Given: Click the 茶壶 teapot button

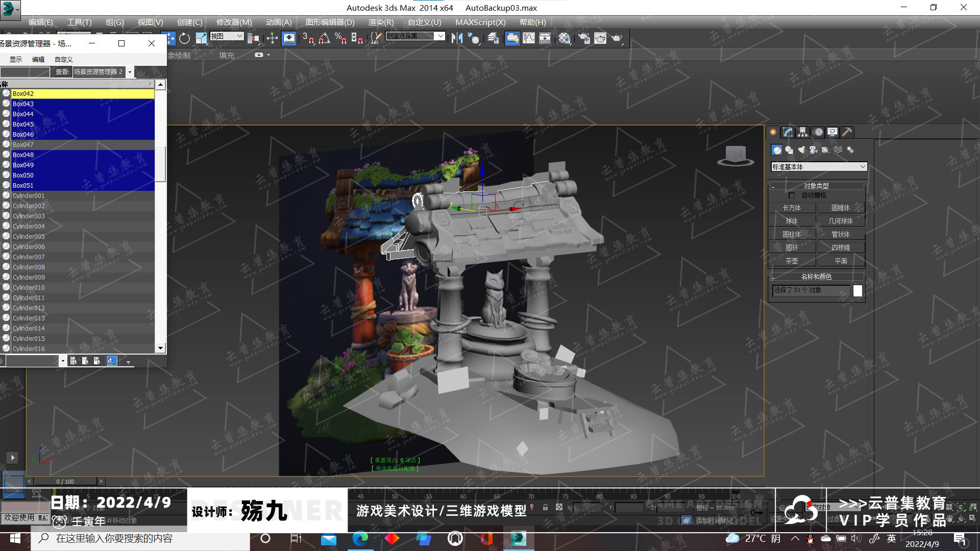Looking at the screenshot, I should click(792, 261).
